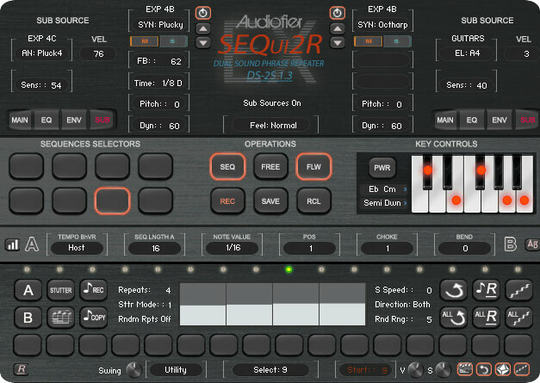This screenshot has width=540, height=383.
Task: Click the note COPY icon button
Action: (94, 317)
